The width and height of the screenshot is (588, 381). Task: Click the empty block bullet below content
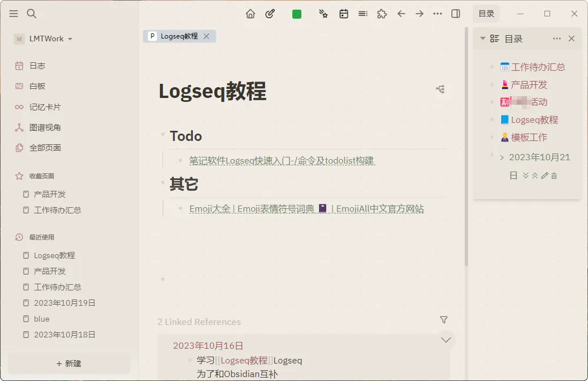tap(163, 279)
